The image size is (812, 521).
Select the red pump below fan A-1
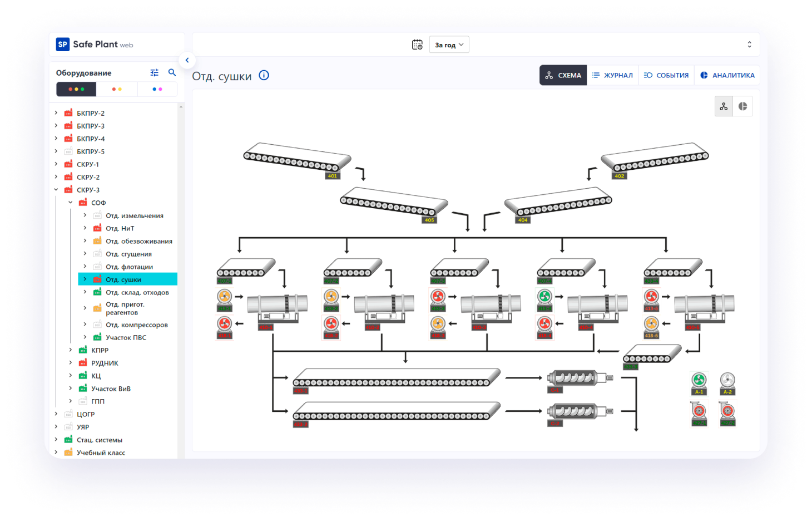pyautogui.click(x=699, y=414)
